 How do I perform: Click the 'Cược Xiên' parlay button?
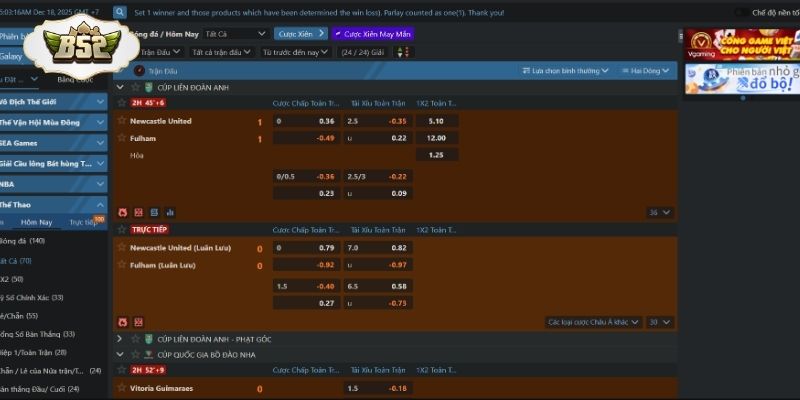click(x=297, y=33)
